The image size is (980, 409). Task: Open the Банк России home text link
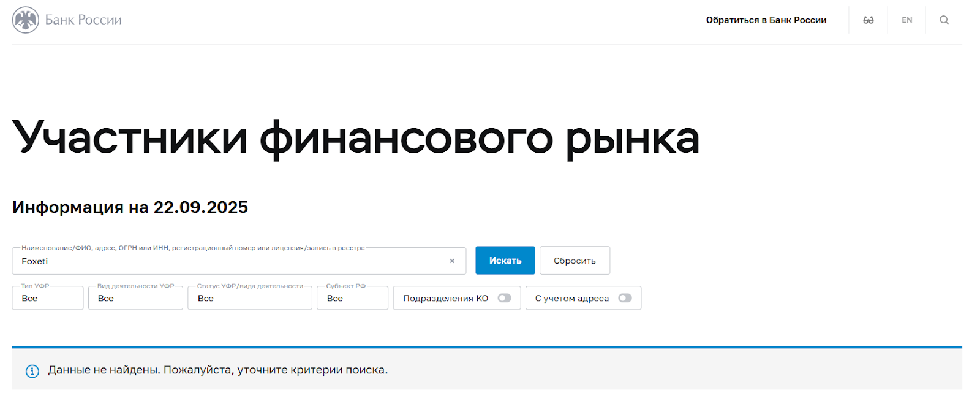(83, 20)
